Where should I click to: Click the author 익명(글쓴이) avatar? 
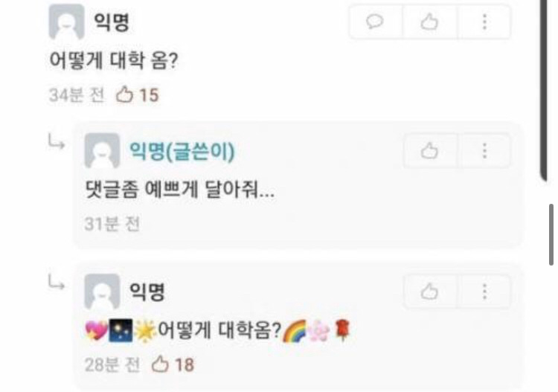[x=102, y=150]
